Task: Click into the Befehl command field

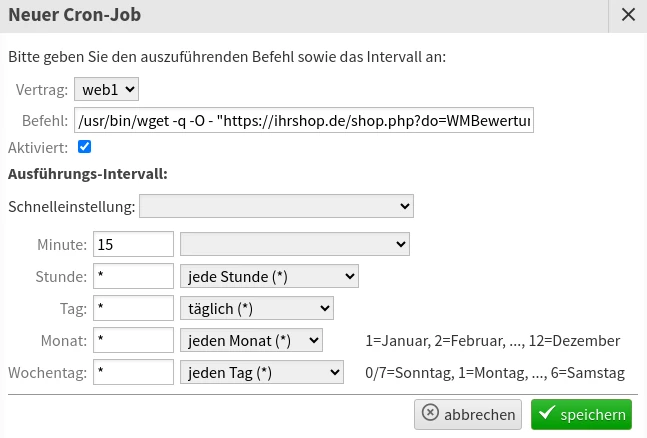Action: pyautogui.click(x=304, y=120)
